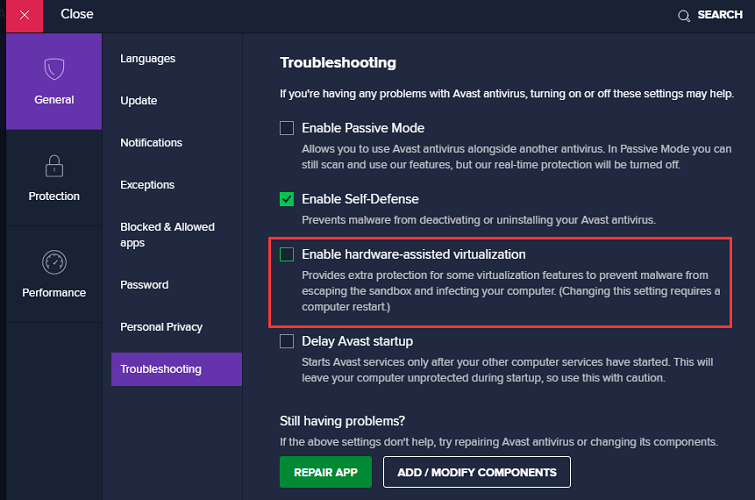
Task: Tick the Delay Avast startup checkbox
Action: (287, 341)
